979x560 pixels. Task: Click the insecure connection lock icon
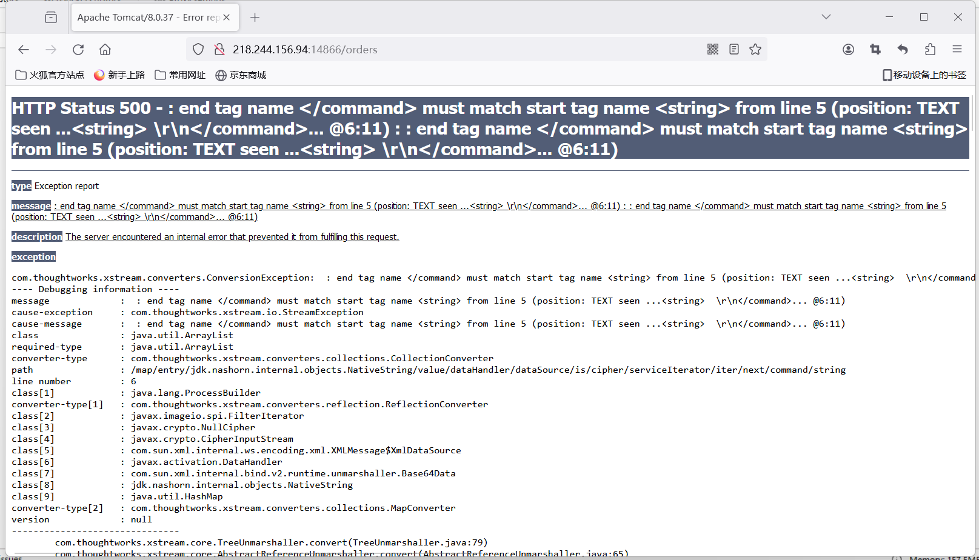pos(219,50)
